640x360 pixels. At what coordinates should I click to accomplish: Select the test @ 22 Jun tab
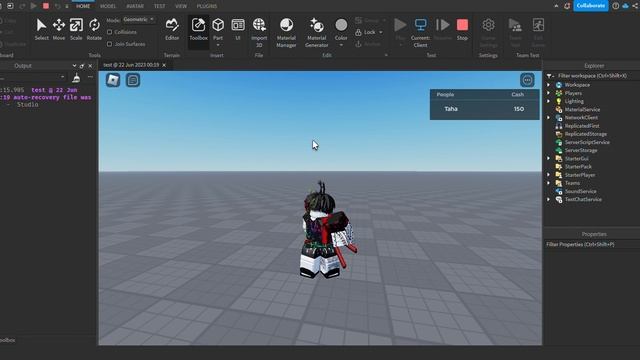(131, 65)
